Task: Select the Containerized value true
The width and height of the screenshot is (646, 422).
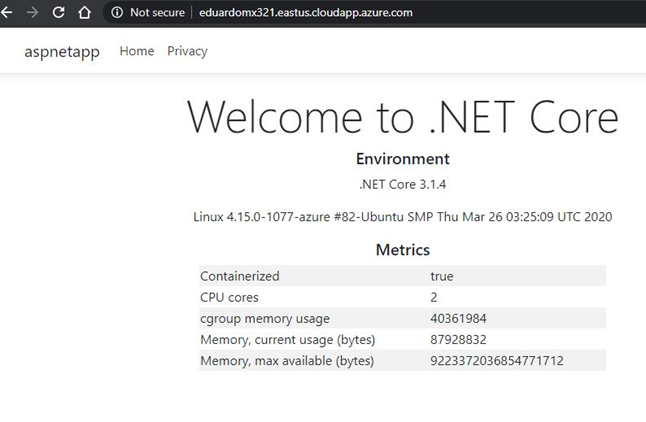Action: (442, 276)
